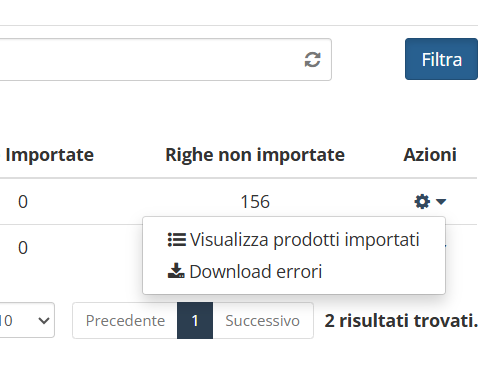The width and height of the screenshot is (486, 386).
Task: Focus the filter input field
Action: (x=152, y=59)
